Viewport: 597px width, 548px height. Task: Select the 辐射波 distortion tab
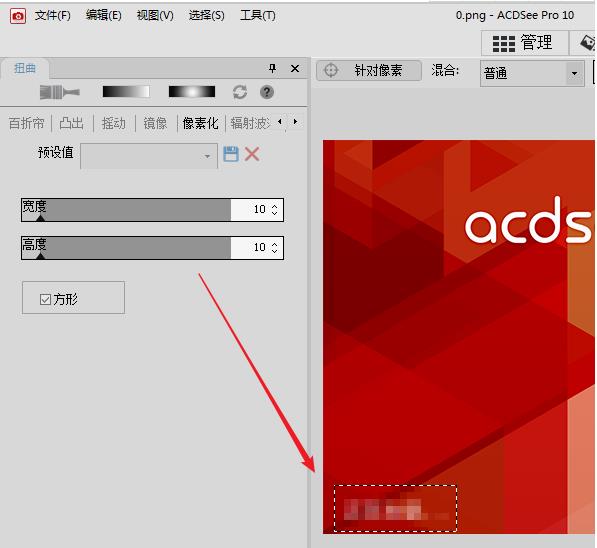tap(250, 123)
